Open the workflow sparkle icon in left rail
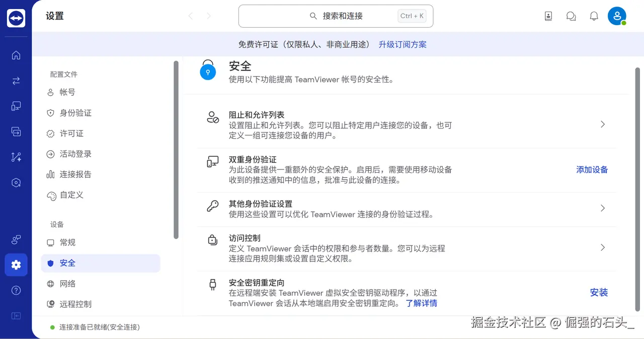The image size is (644, 339). [x=16, y=157]
